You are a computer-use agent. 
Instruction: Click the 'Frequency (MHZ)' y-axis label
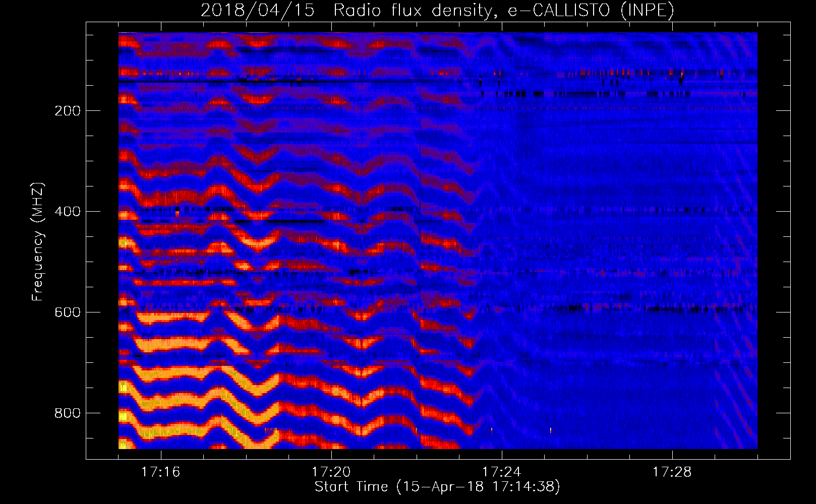tap(38, 242)
